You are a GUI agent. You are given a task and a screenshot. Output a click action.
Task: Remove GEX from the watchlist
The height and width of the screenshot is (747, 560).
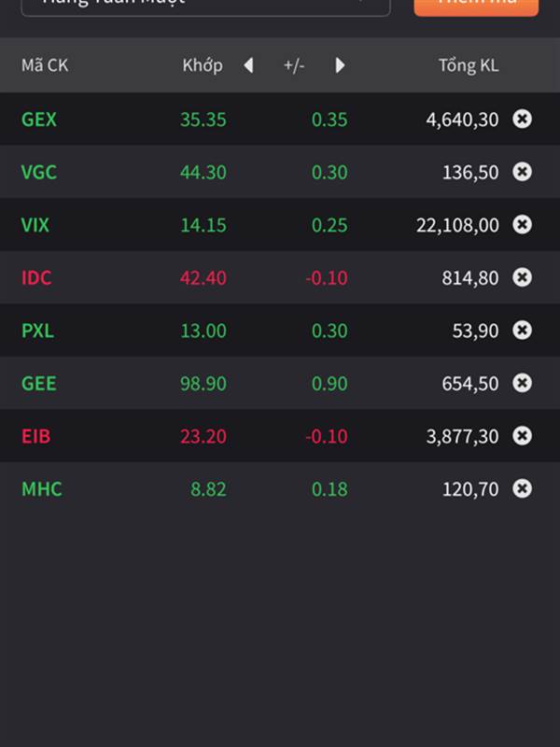point(522,119)
